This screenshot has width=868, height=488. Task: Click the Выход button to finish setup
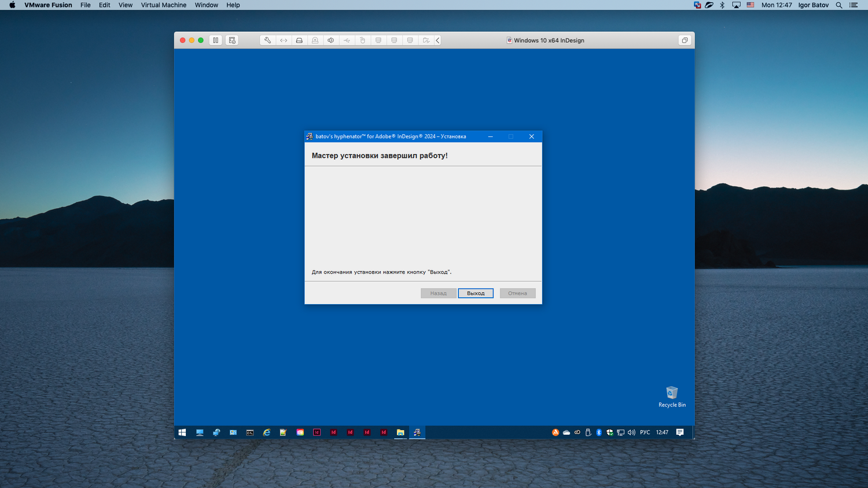(476, 293)
